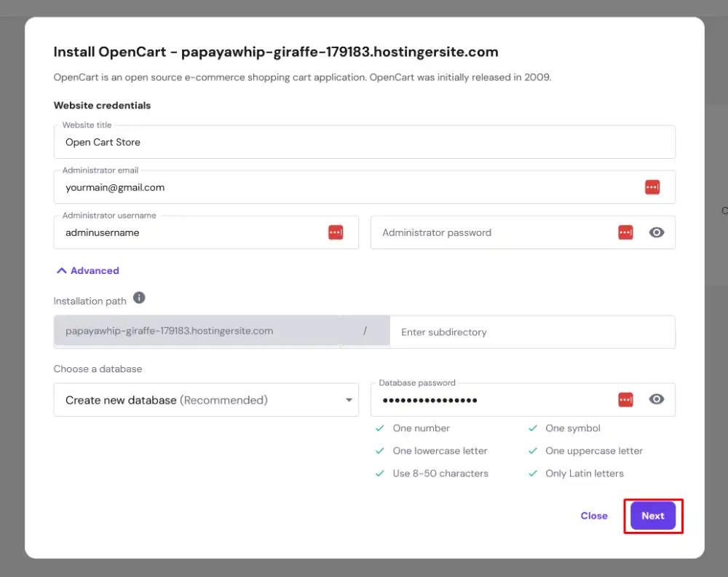Viewport: 728px width, 577px height.
Task: Click the 'Choose a database' label
Action: (98, 369)
